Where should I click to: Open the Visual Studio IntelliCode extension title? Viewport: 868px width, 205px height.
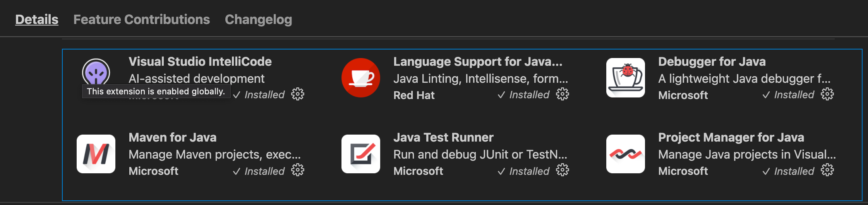pos(200,62)
